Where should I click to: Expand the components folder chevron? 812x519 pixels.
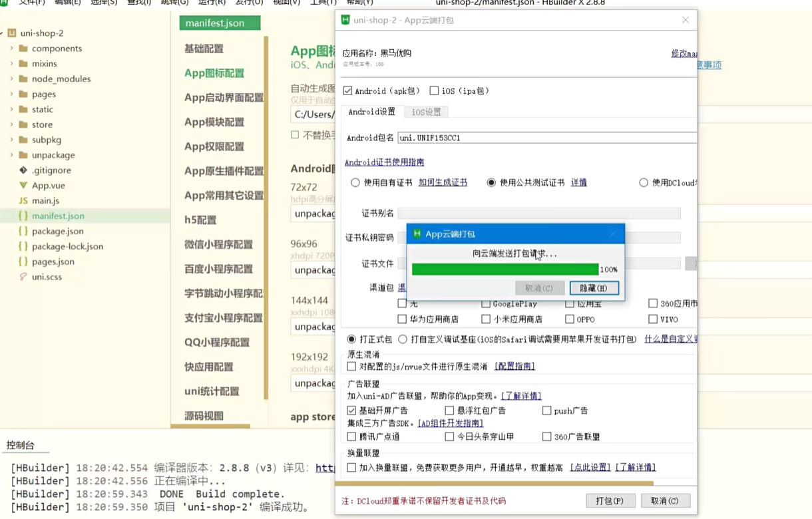pyautogui.click(x=11, y=49)
